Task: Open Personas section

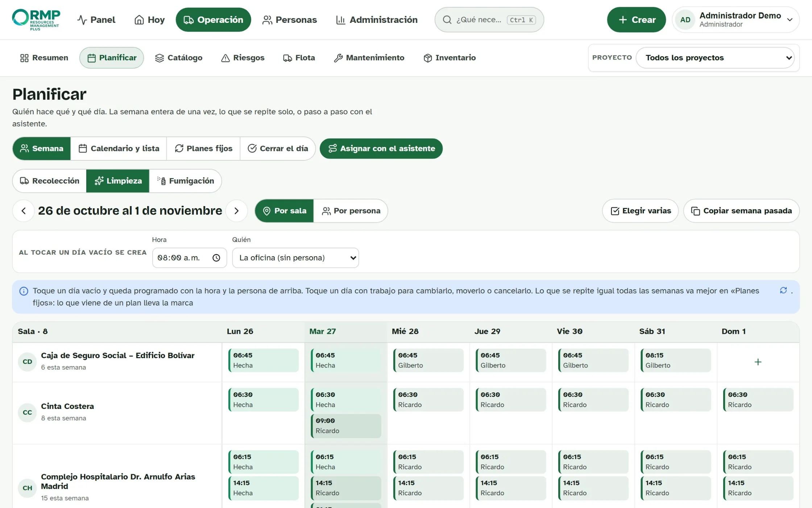Action: point(290,20)
